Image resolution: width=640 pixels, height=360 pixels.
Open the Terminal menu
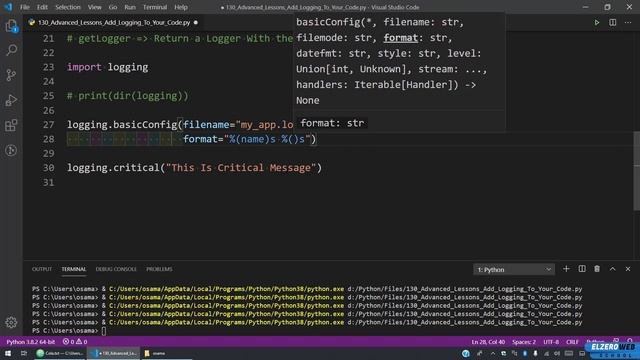(155, 7)
